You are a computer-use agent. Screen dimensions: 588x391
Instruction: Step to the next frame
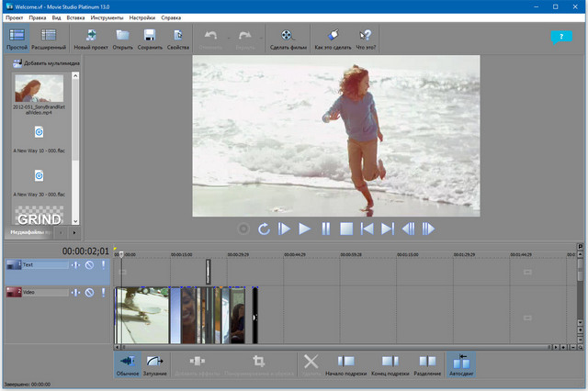point(428,229)
